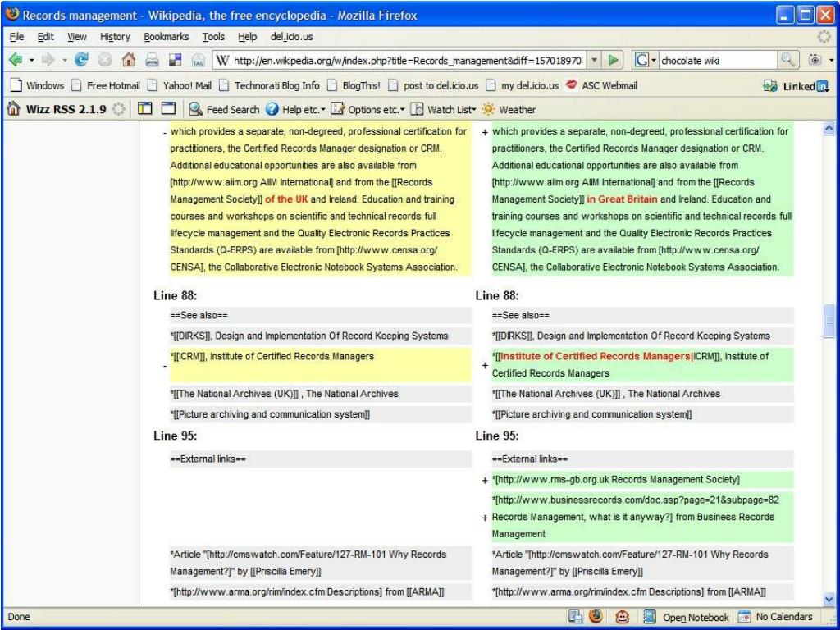The image size is (840, 630).
Task: Go back with the green arrow
Action: click(x=16, y=60)
